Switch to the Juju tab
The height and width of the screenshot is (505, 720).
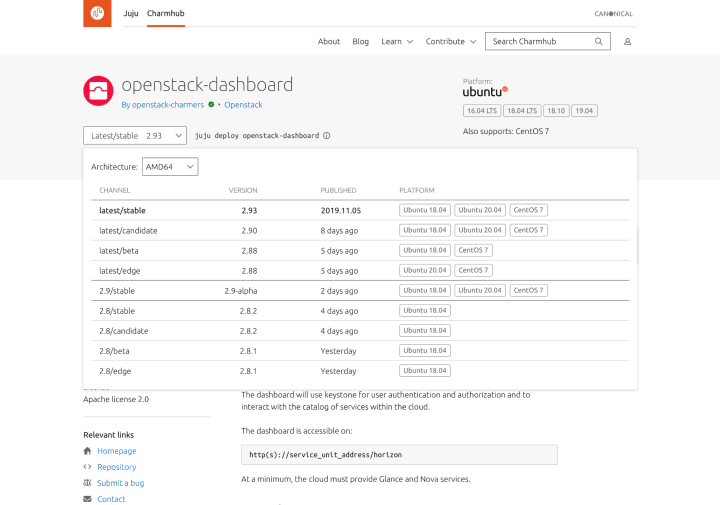click(130, 13)
